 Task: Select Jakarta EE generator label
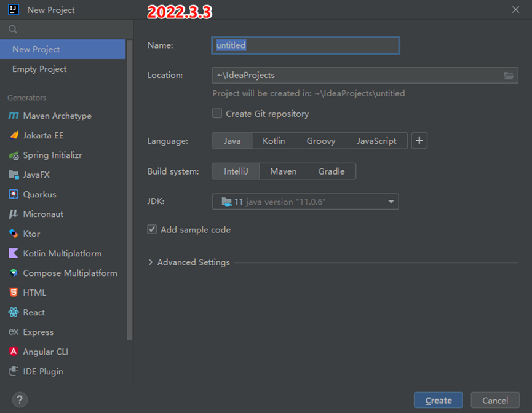click(43, 135)
